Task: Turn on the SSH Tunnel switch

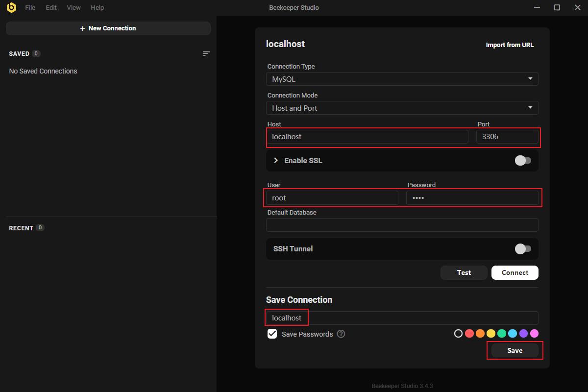Action: pos(522,249)
